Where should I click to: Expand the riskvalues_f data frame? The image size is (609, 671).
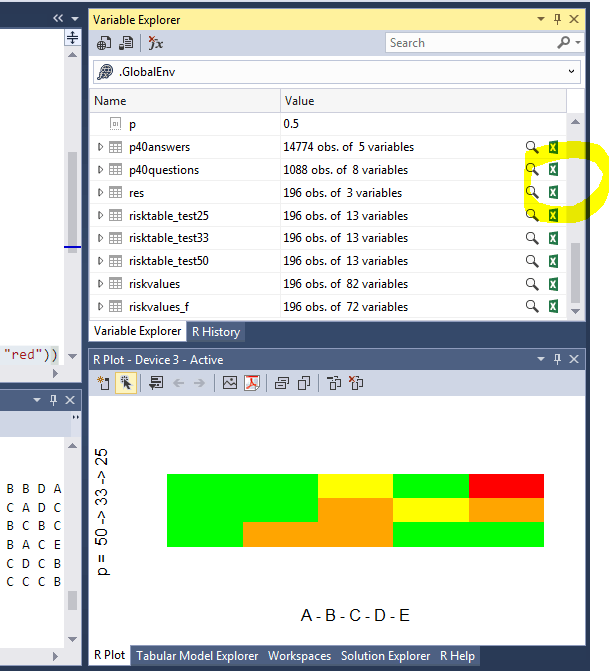(x=100, y=306)
